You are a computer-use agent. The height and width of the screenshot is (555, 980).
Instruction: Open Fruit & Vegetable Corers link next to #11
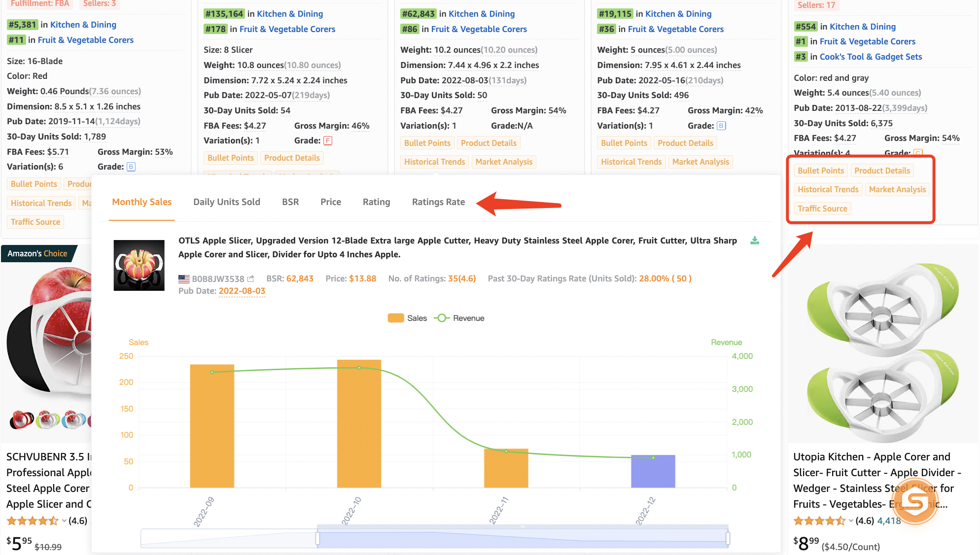pos(86,40)
